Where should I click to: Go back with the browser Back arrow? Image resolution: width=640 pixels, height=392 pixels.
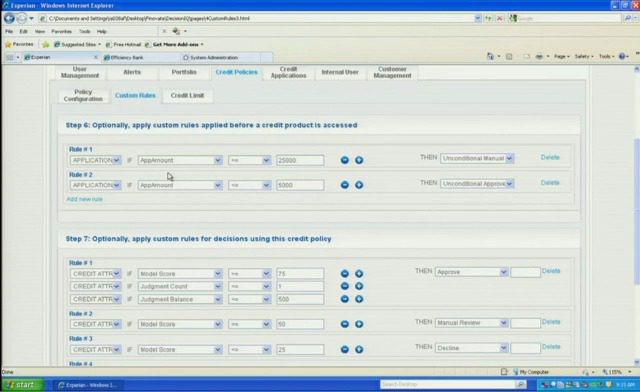pyautogui.click(x=9, y=18)
